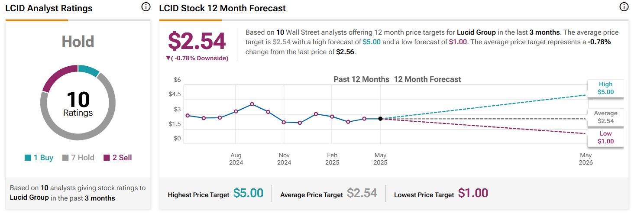Click the Lowest Price Target $1.00 value

pyautogui.click(x=473, y=193)
